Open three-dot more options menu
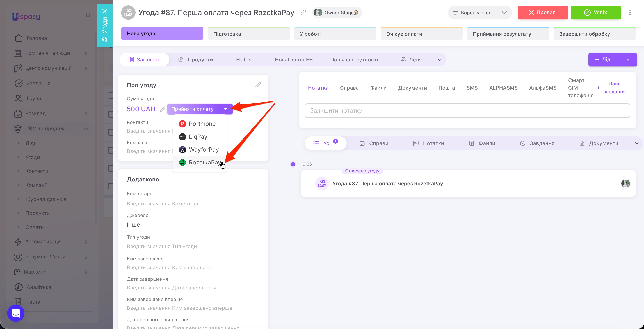This screenshot has height=329, width=644. click(x=630, y=13)
